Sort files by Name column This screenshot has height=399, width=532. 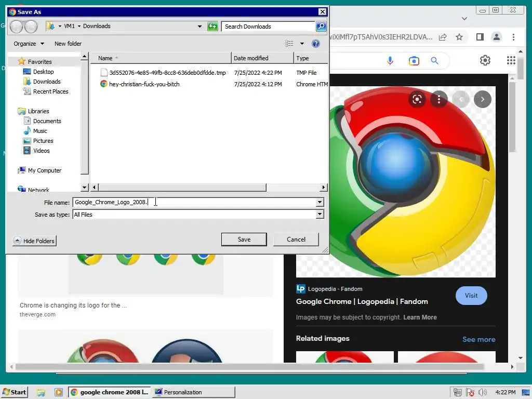[161, 58]
